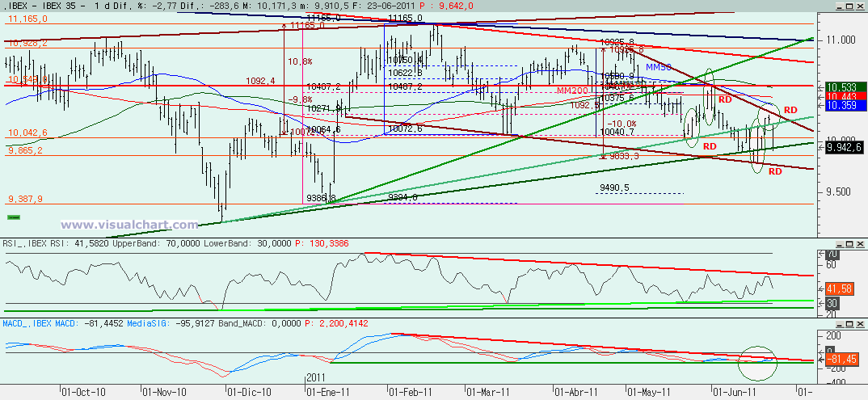Image resolution: width=868 pixels, height=400 pixels.
Task: Click the 10040,7 price annotation
Action: [x=616, y=133]
